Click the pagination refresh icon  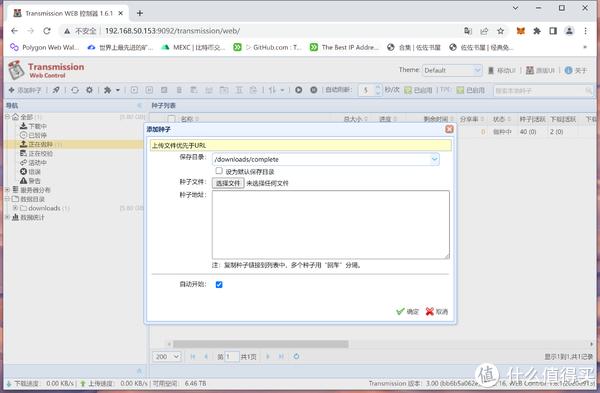[x=296, y=357]
